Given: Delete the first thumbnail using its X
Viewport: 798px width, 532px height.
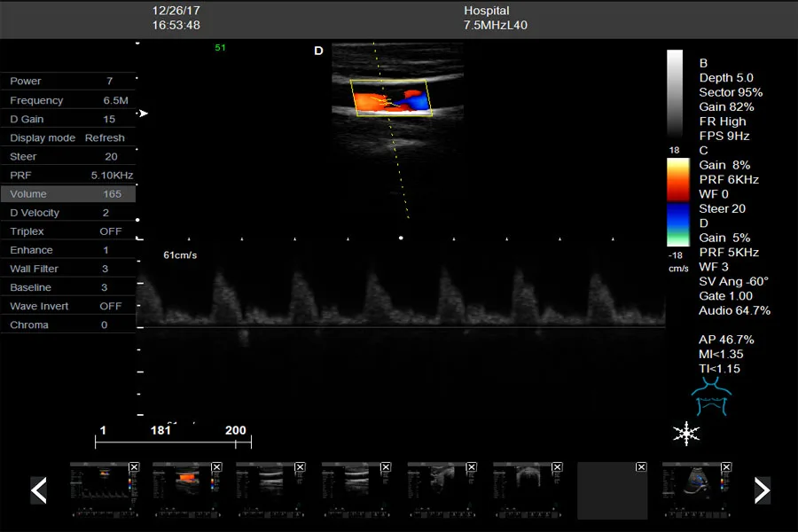Looking at the screenshot, I should pyautogui.click(x=134, y=466).
